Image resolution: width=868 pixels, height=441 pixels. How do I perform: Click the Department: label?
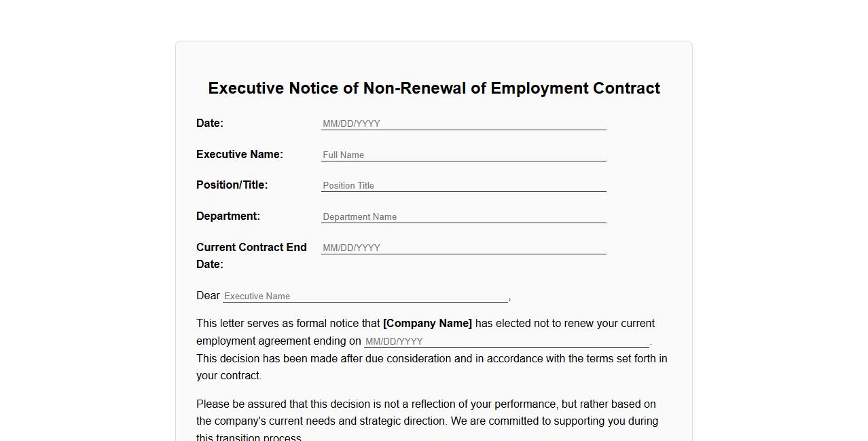[228, 216]
